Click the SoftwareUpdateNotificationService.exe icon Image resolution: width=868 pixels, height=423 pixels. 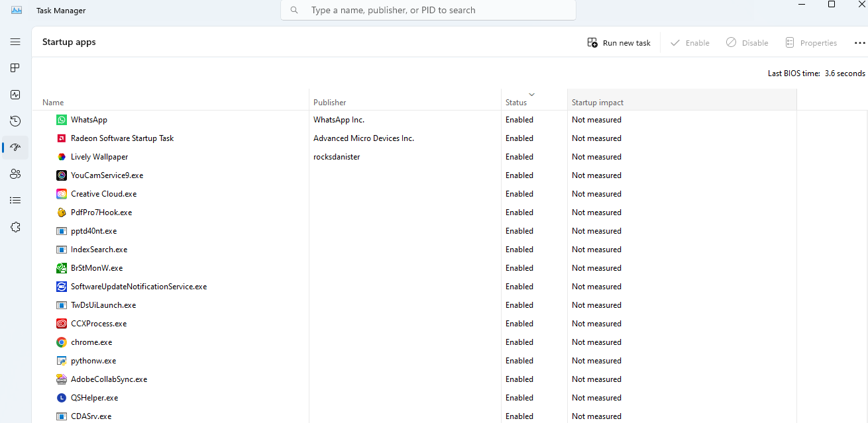point(62,287)
